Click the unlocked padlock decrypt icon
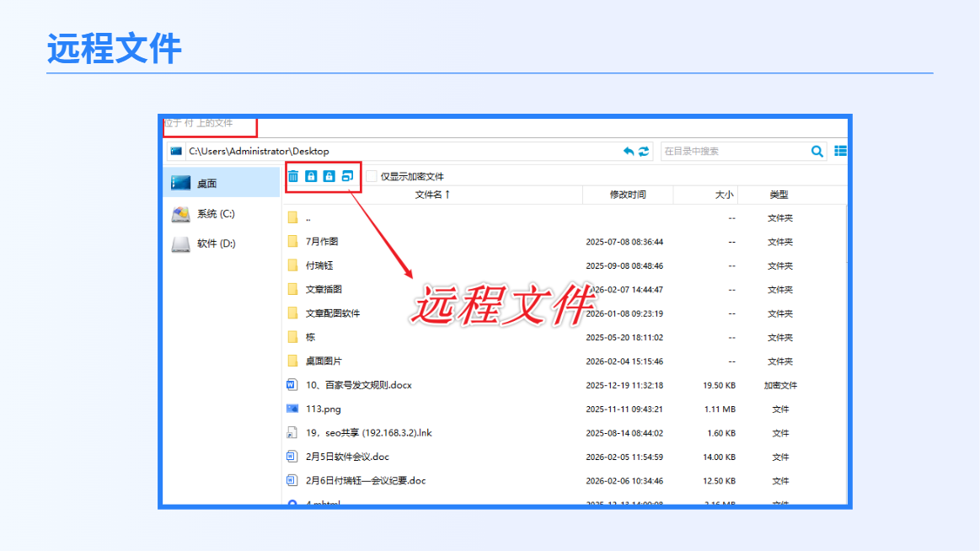Image resolution: width=980 pixels, height=551 pixels. click(x=329, y=176)
